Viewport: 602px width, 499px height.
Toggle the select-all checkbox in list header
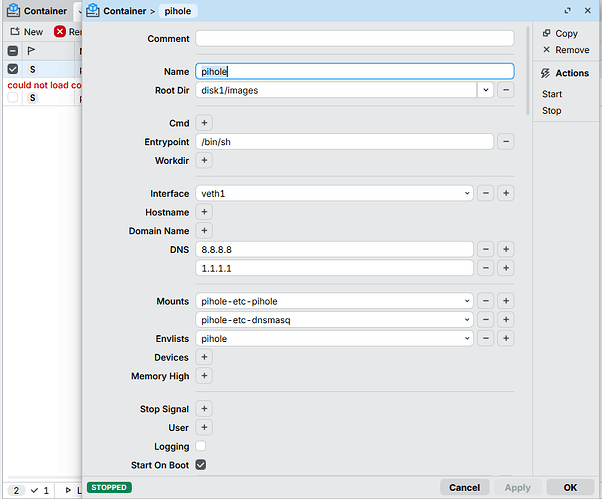point(13,51)
